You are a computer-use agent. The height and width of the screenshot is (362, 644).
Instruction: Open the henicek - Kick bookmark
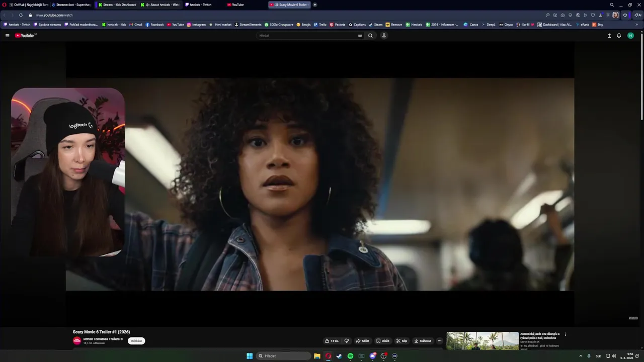(x=114, y=25)
